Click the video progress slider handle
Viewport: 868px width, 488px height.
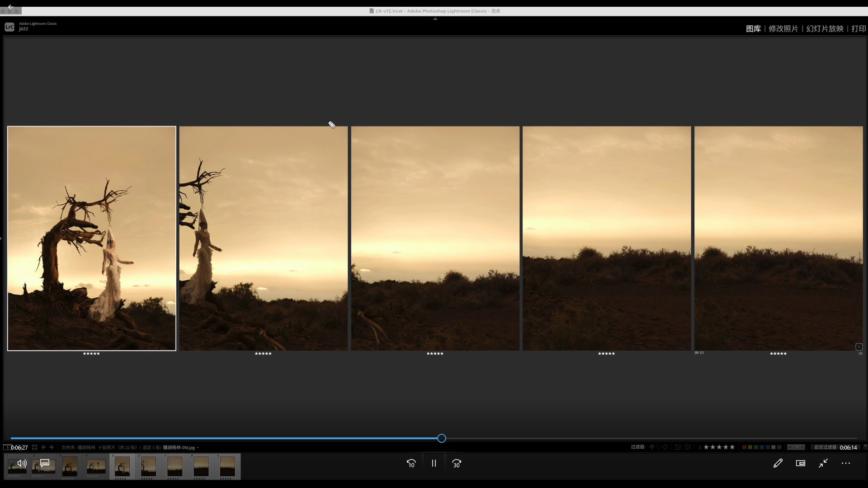tap(442, 438)
